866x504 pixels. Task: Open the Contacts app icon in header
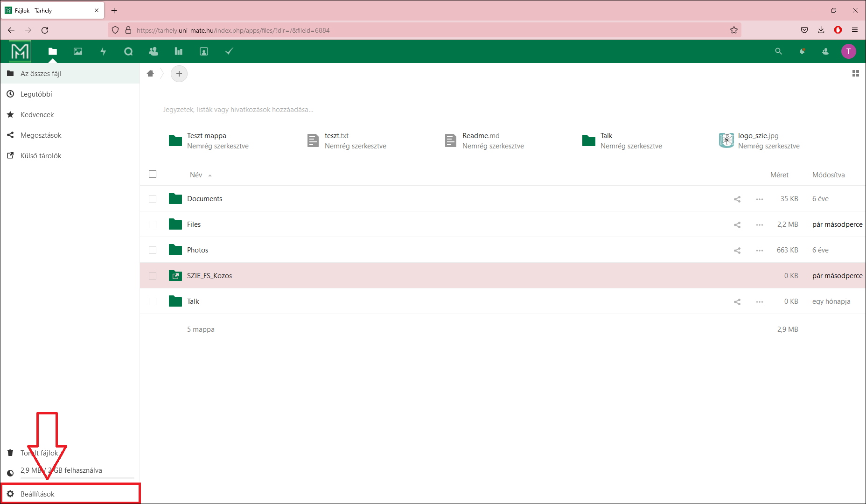154,51
